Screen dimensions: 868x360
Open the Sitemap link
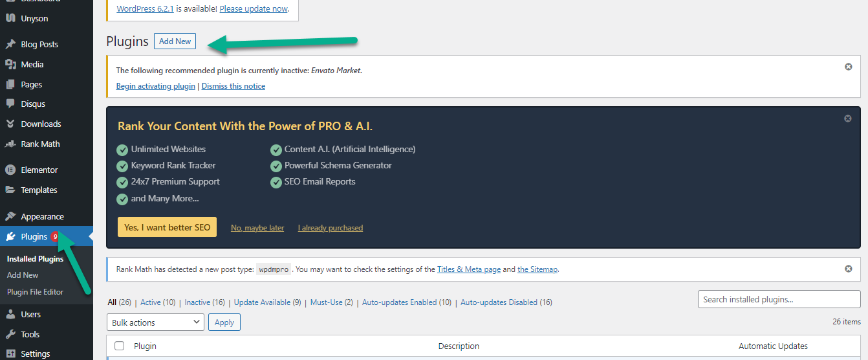[537, 269]
